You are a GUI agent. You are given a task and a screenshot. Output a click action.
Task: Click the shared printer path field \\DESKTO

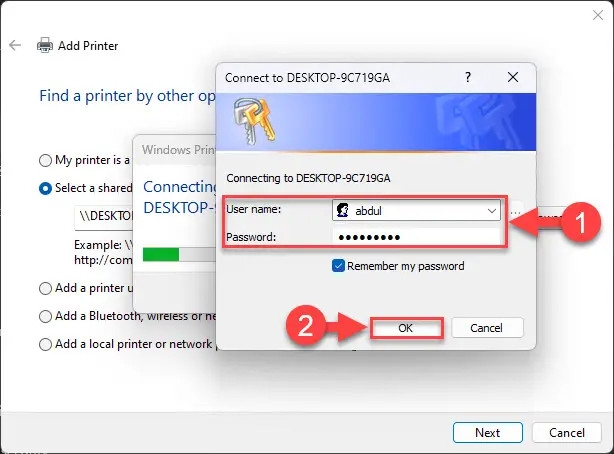point(104,216)
